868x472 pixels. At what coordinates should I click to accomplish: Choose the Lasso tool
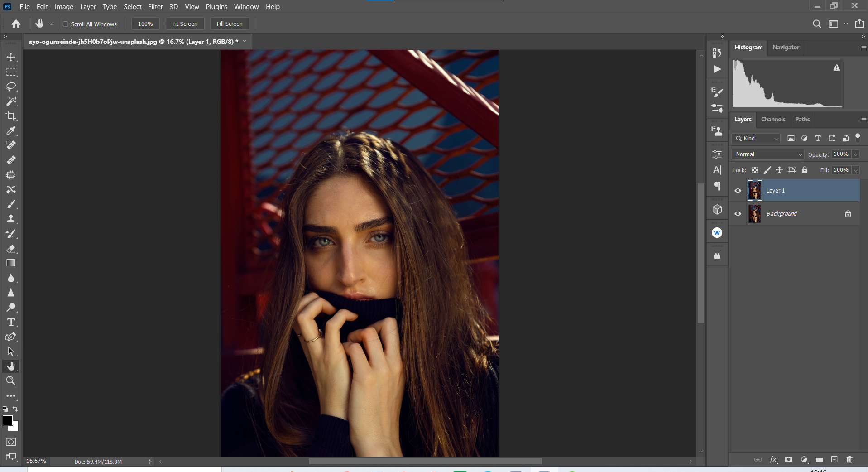coord(11,87)
